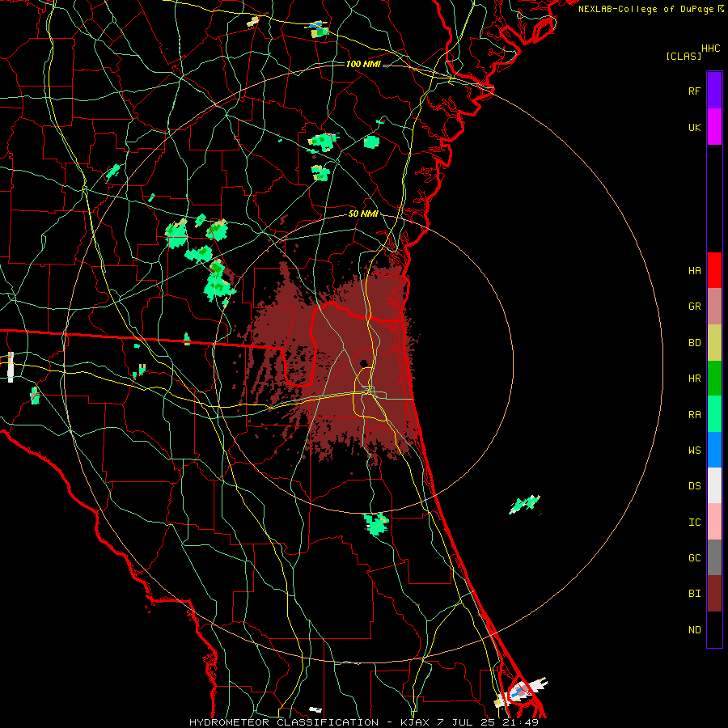
Task: Select the GR pink legend swatch
Action: coord(714,307)
